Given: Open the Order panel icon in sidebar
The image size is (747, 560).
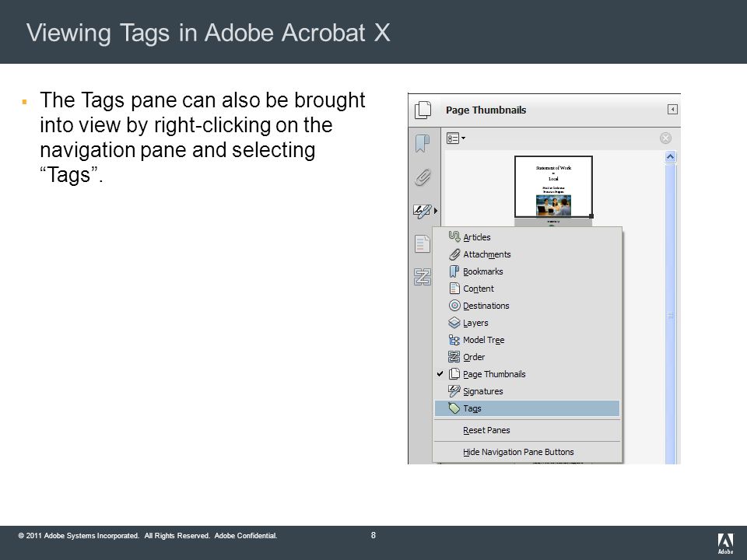Looking at the screenshot, I should point(422,277).
